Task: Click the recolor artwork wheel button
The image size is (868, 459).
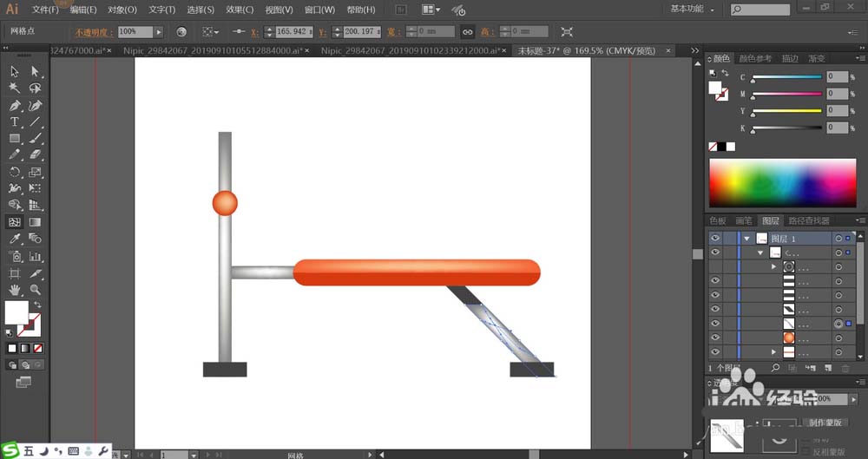Action: (181, 32)
